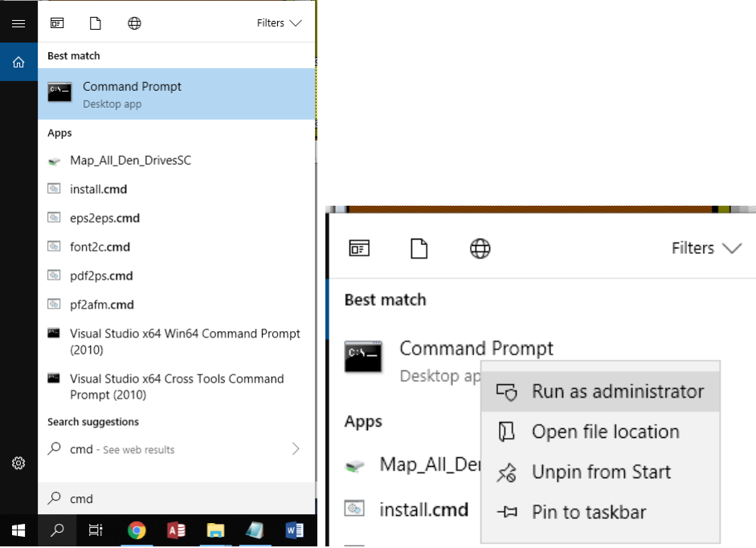The image size is (756, 548).
Task: Open Visual Studio x64 Cross Tools Command Prompt
Action: point(177,386)
